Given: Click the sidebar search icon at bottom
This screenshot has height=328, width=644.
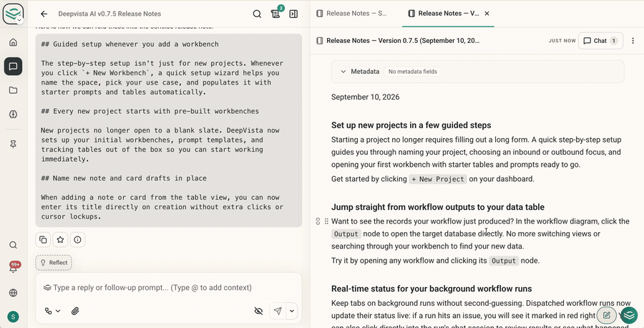Looking at the screenshot, I should coord(13,245).
